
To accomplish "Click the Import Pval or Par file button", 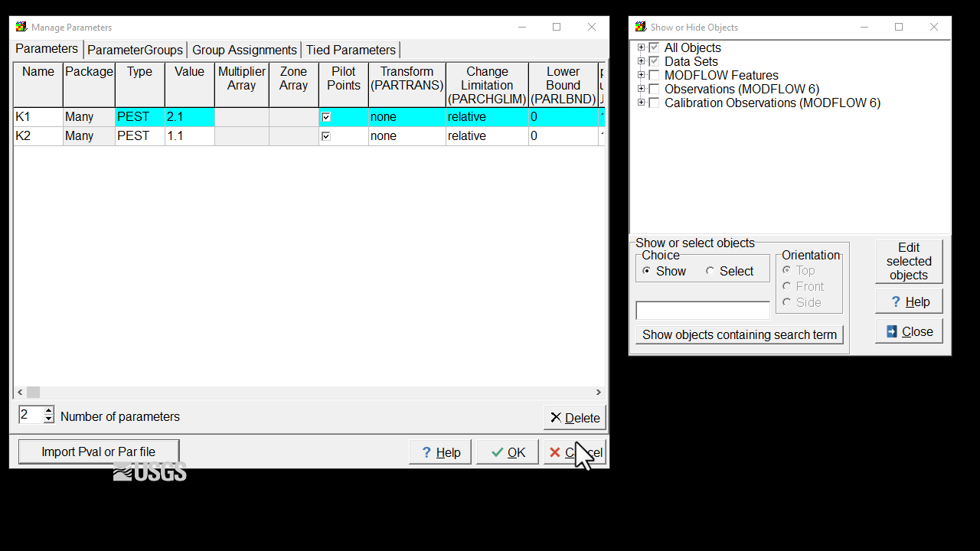I will 98,451.
